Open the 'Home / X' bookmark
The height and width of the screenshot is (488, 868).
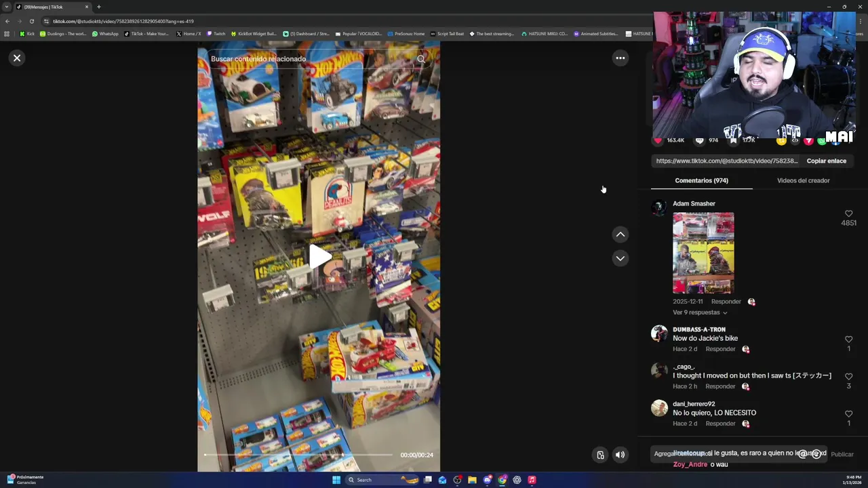click(189, 34)
